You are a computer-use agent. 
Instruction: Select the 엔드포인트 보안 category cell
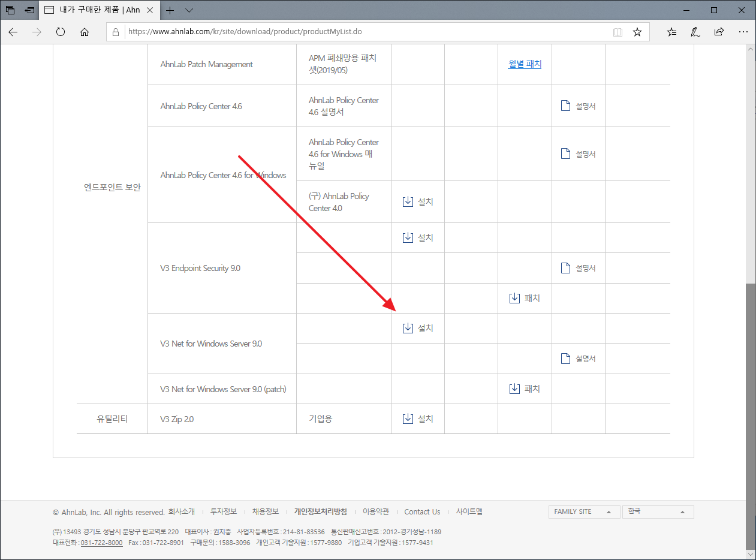click(112, 187)
